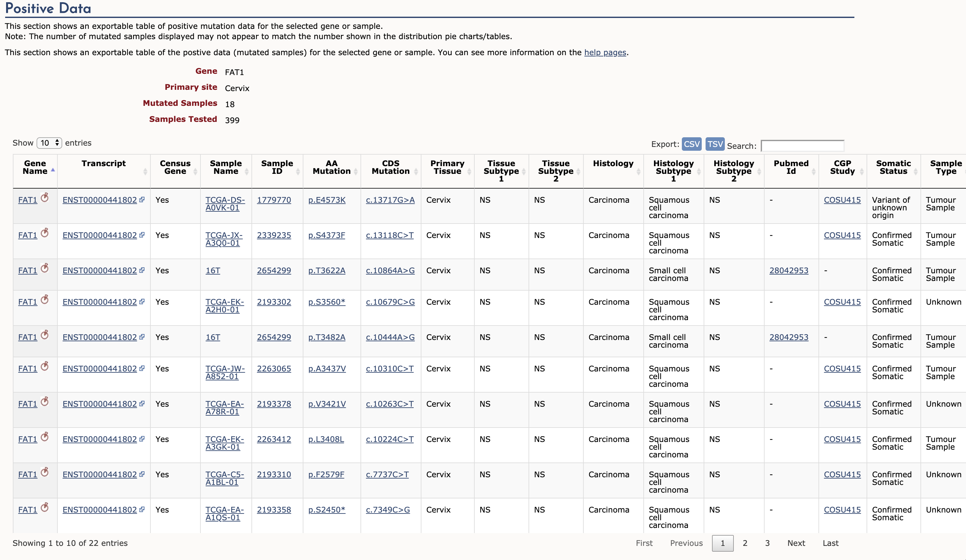Open 16T sample in p.T3482A row
The width and height of the screenshot is (966, 560).
213,337
